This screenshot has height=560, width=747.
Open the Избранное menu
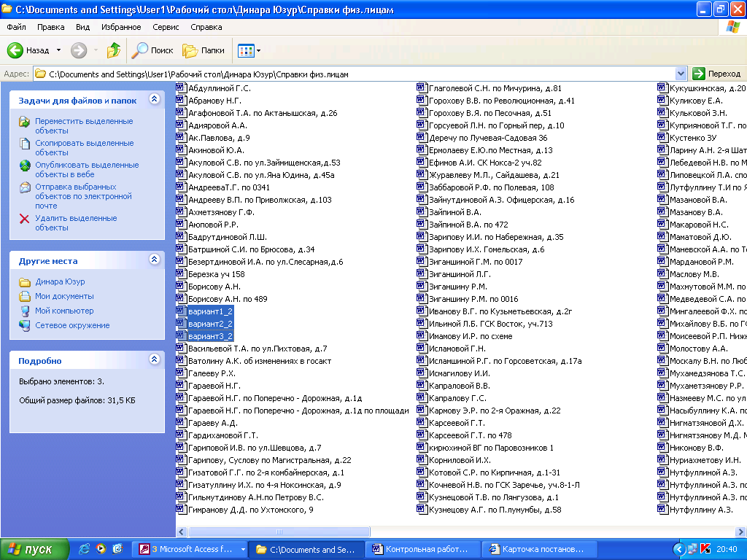(x=121, y=27)
